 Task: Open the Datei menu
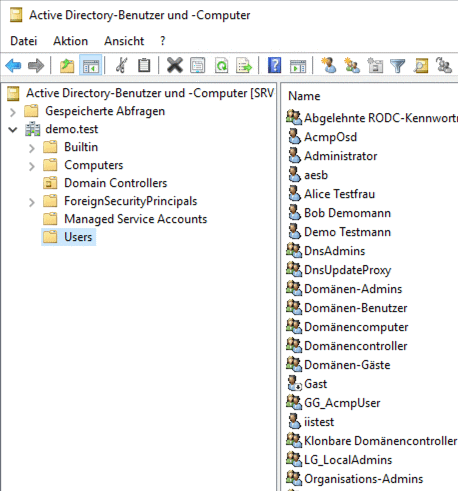[23, 41]
